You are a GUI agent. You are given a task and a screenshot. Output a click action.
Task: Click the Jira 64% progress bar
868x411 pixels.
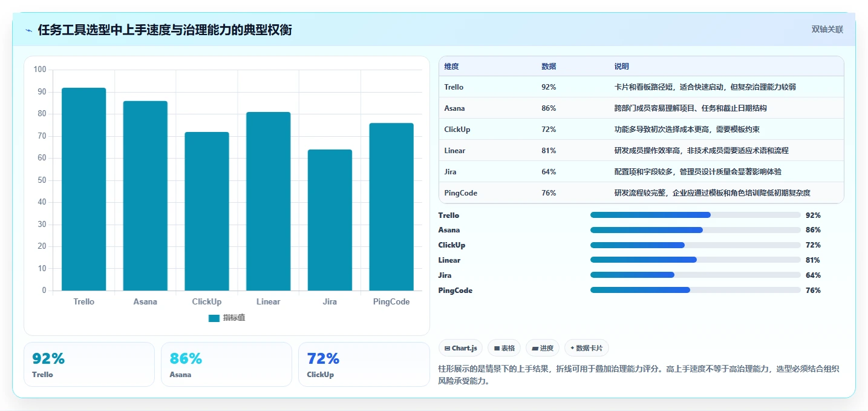[696, 275]
